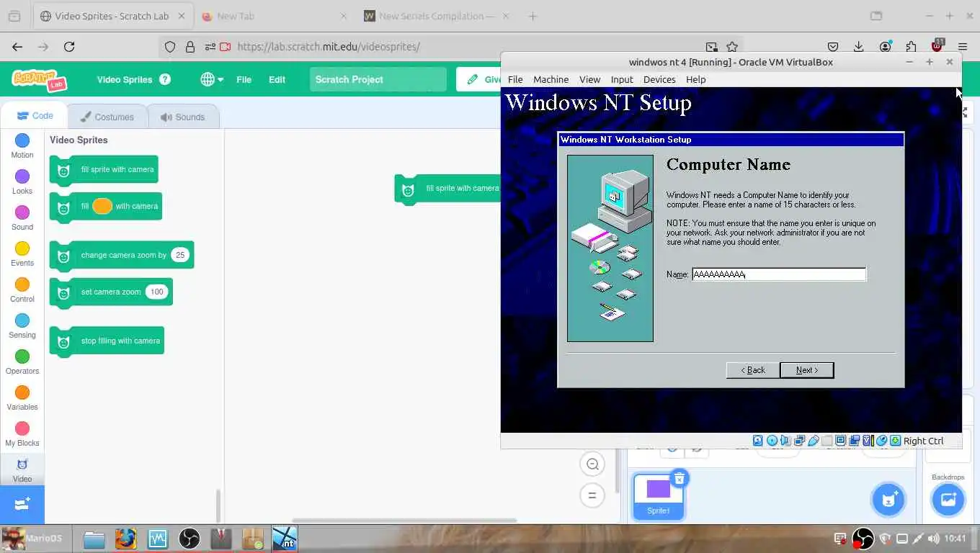Click VirtualBox network status icon
Screen dimensions: 980x553
(799, 441)
